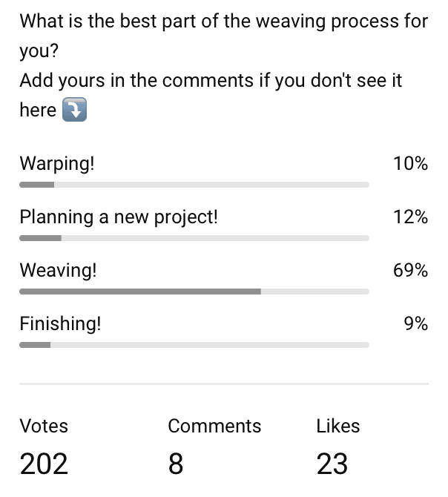448x497 pixels.
Task: Open the Likes label
Action: click(338, 426)
